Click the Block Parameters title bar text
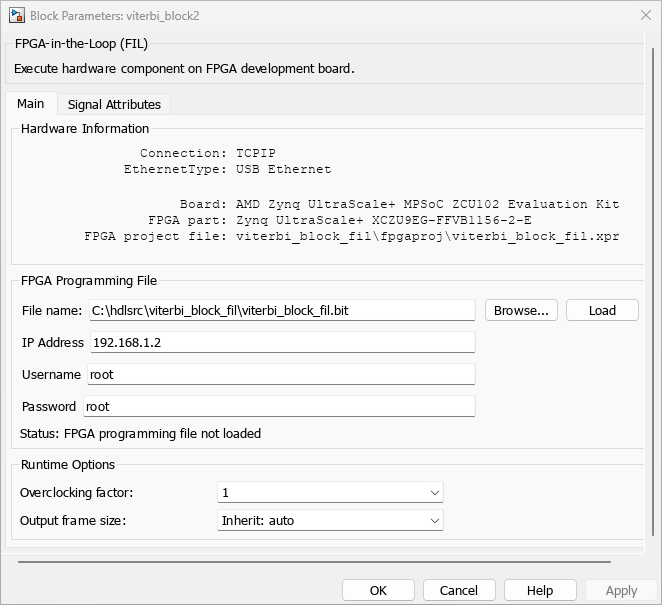The width and height of the screenshot is (662, 605). 114,16
